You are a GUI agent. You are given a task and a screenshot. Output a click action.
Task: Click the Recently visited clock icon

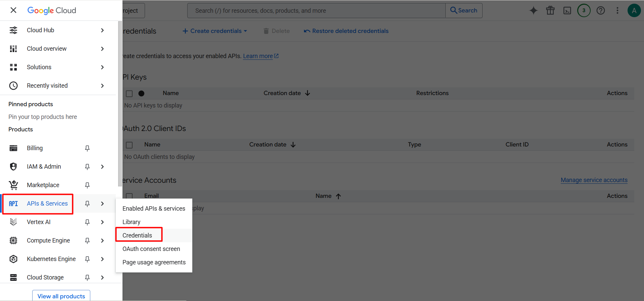[x=13, y=86]
